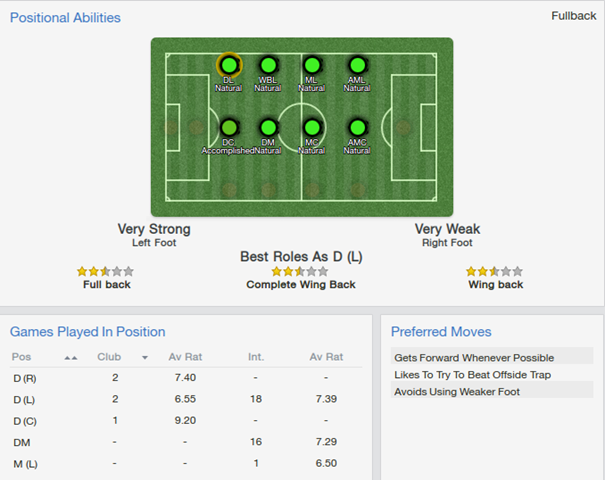
Task: Click the DM position marker
Action: (x=268, y=128)
